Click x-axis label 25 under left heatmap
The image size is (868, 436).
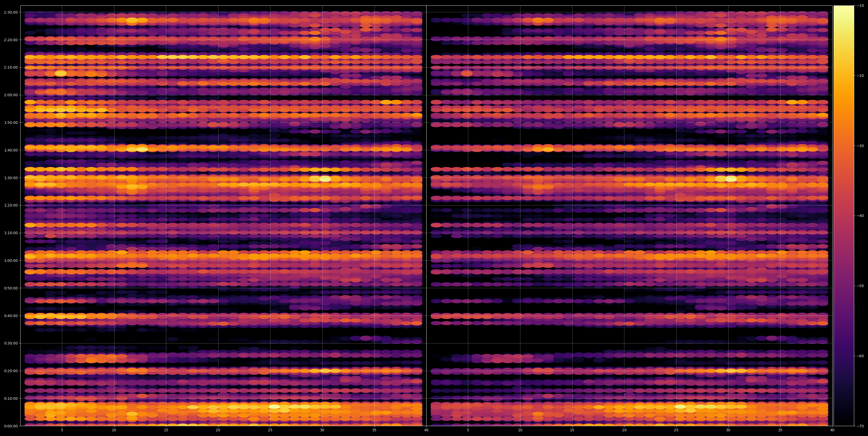[x=270, y=430]
